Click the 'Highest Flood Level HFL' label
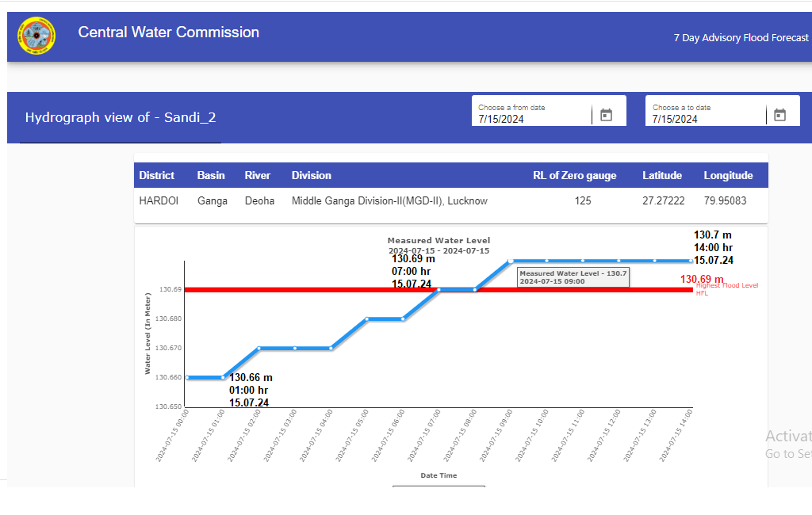 click(726, 288)
